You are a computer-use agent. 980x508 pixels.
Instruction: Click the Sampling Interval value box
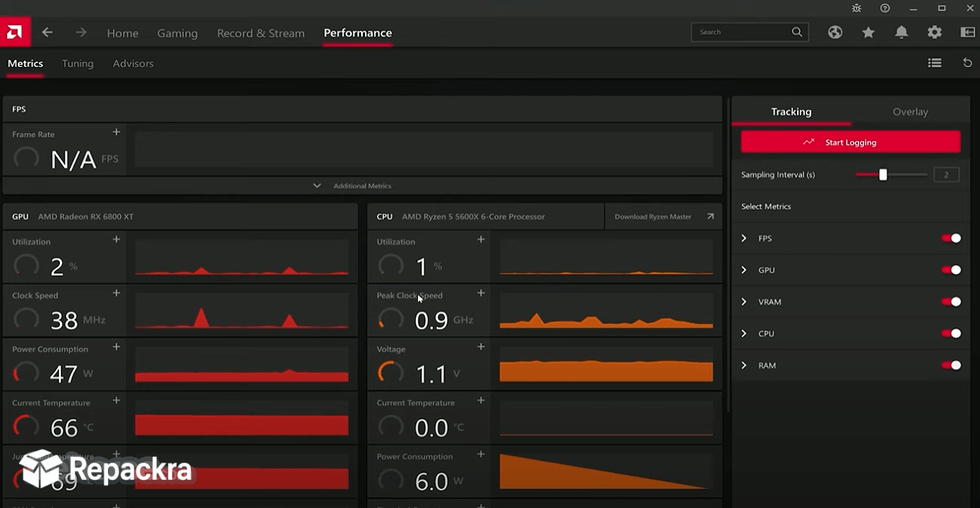pyautogui.click(x=947, y=175)
